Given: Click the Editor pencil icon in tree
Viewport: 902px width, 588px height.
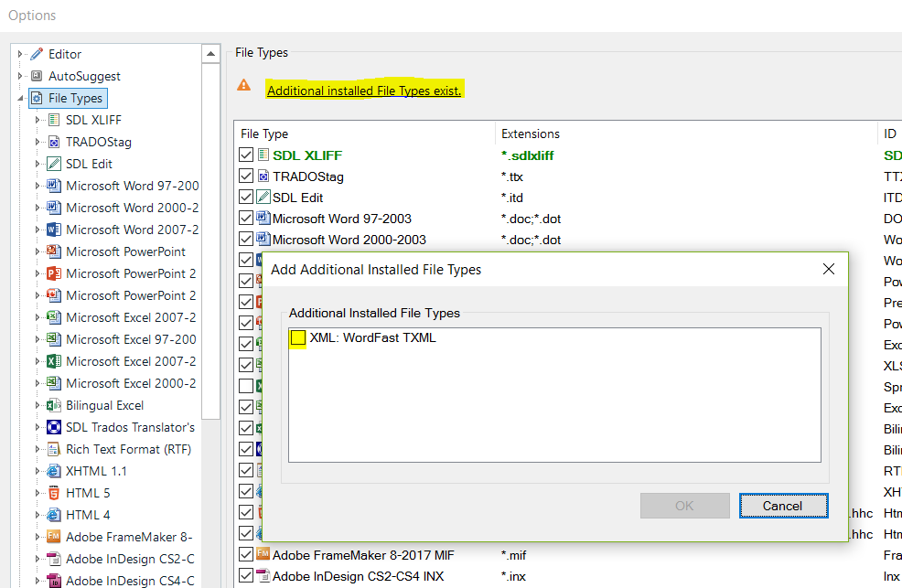Looking at the screenshot, I should (37, 54).
